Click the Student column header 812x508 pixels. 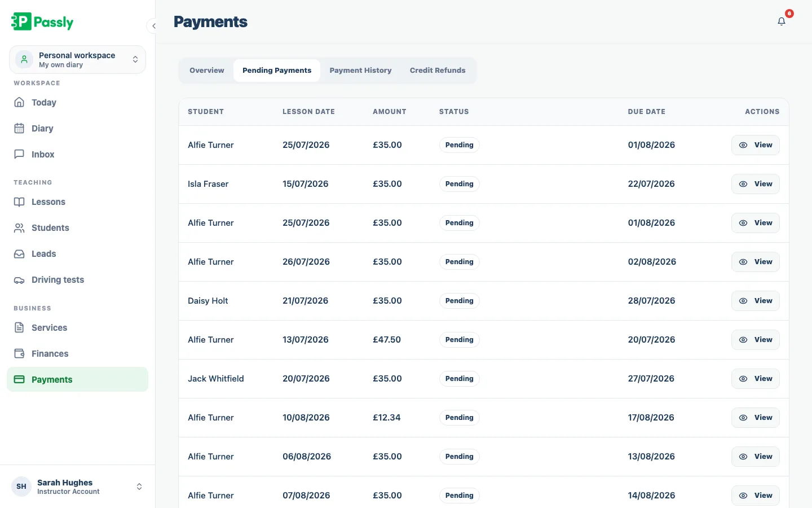pos(206,112)
